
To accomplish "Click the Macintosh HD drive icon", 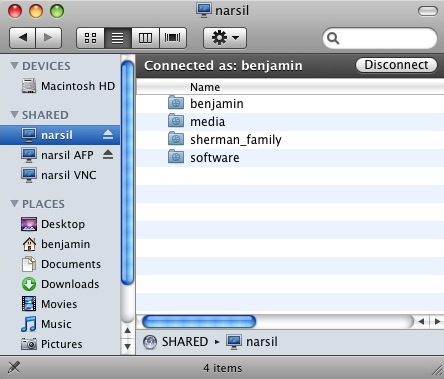I will (x=29, y=86).
